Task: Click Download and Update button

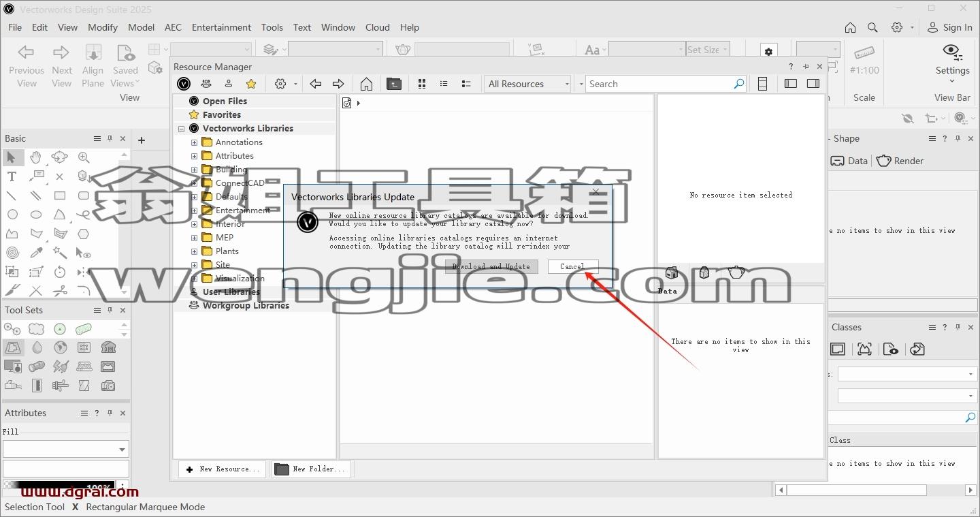Action: 491,266
